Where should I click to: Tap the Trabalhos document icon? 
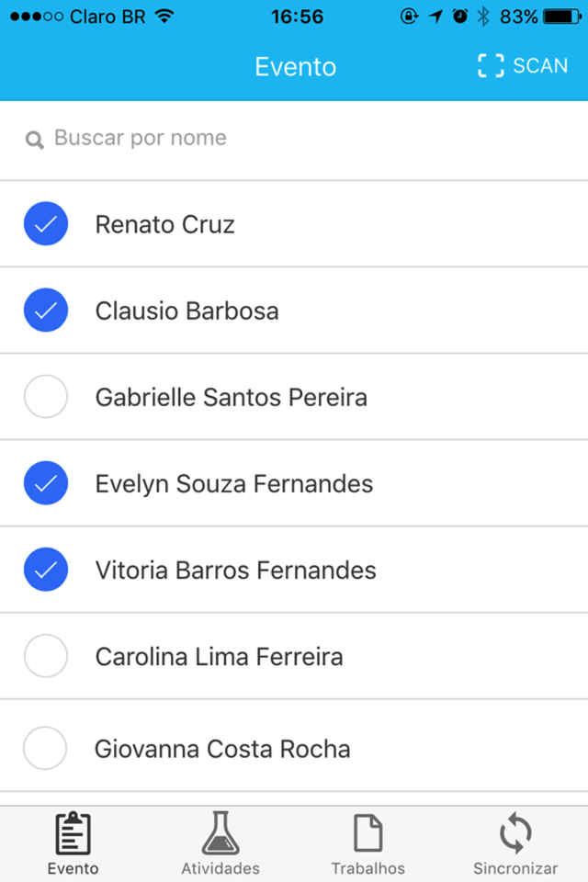pos(367,834)
